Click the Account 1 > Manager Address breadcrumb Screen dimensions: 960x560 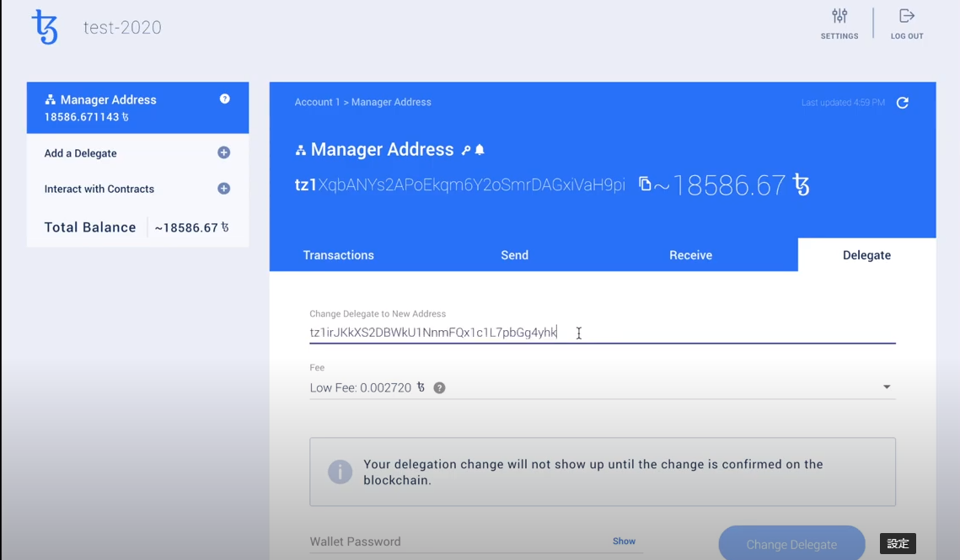tap(363, 102)
